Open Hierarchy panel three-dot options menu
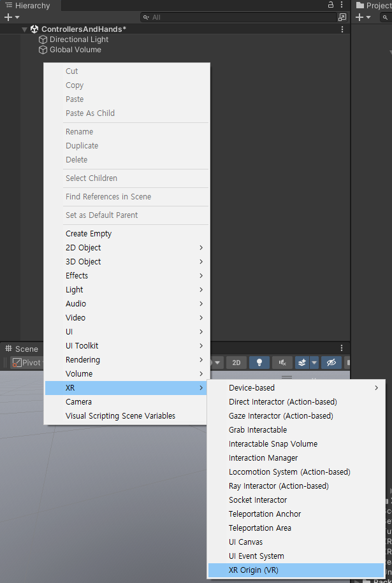 [342, 5]
